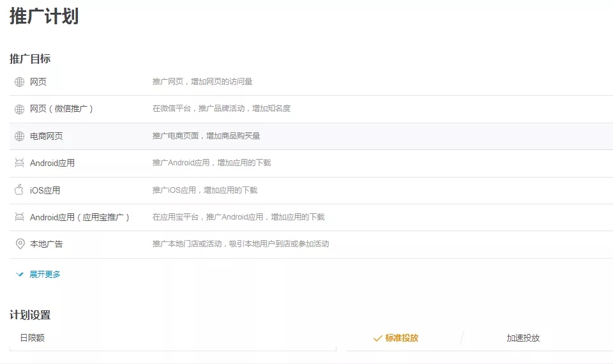
Task: Click the Apple icon beside iOS应用
Action: pos(19,190)
